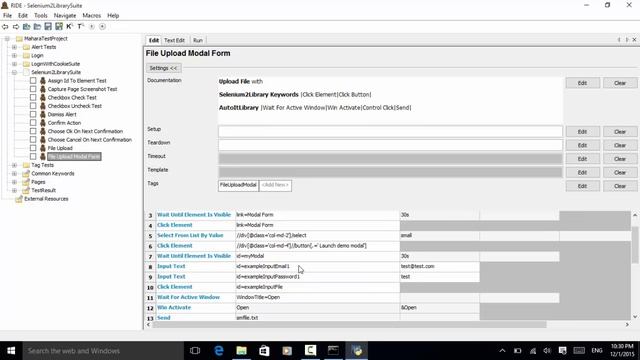Collapse the Selenium2LibrarySuite node
The height and width of the screenshot is (360, 640).
pyautogui.click(x=14, y=72)
